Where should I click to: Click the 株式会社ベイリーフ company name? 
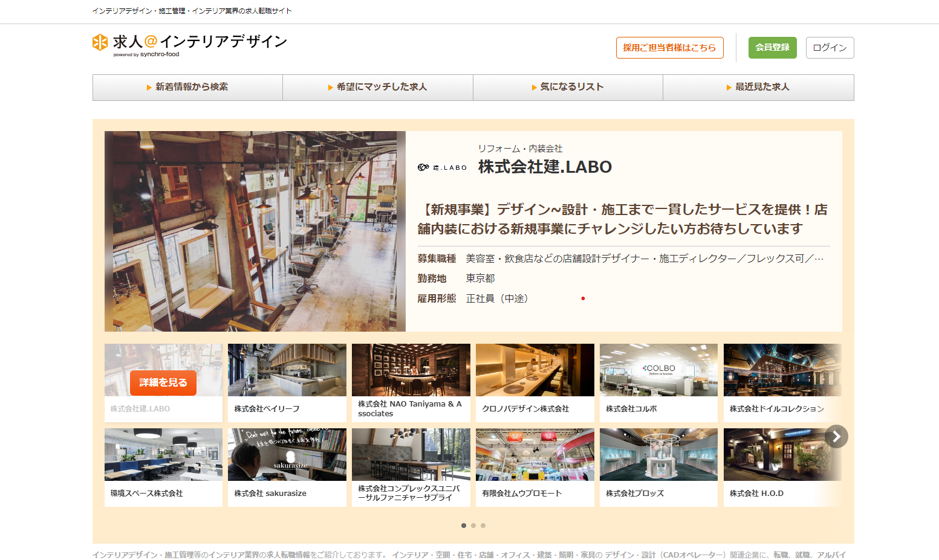[267, 409]
